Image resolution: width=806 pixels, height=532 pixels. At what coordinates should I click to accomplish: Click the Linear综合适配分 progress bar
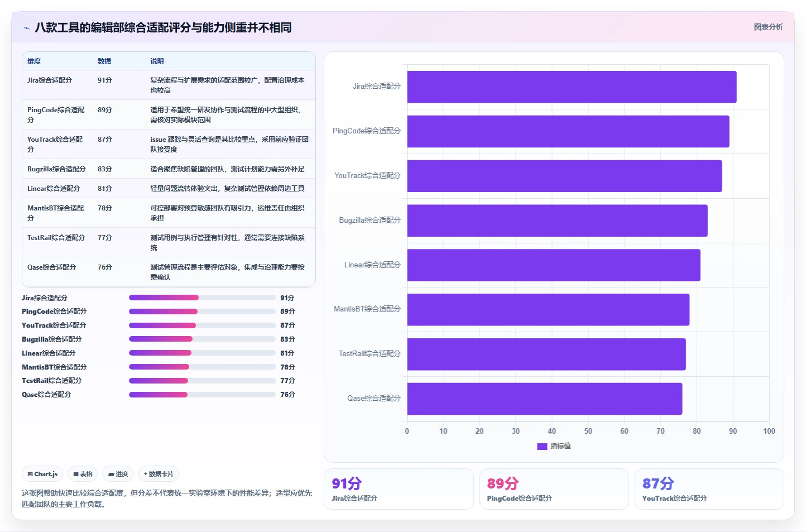pyautogui.click(x=202, y=353)
